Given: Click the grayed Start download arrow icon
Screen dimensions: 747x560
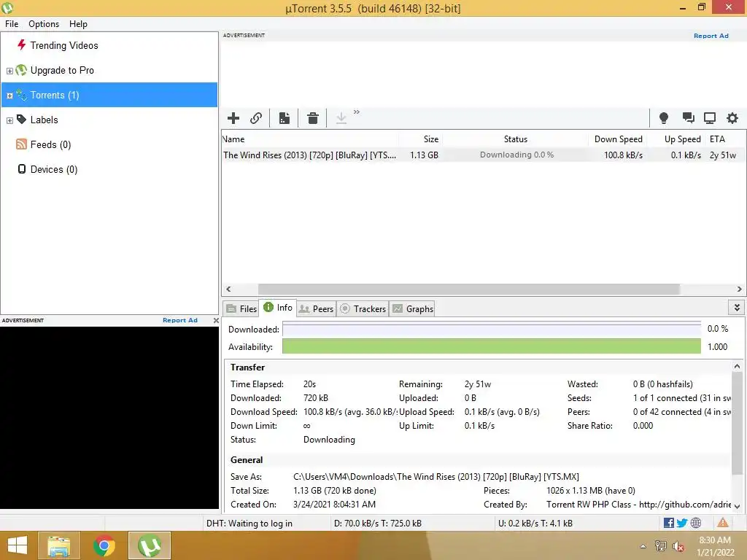Looking at the screenshot, I should [341, 118].
